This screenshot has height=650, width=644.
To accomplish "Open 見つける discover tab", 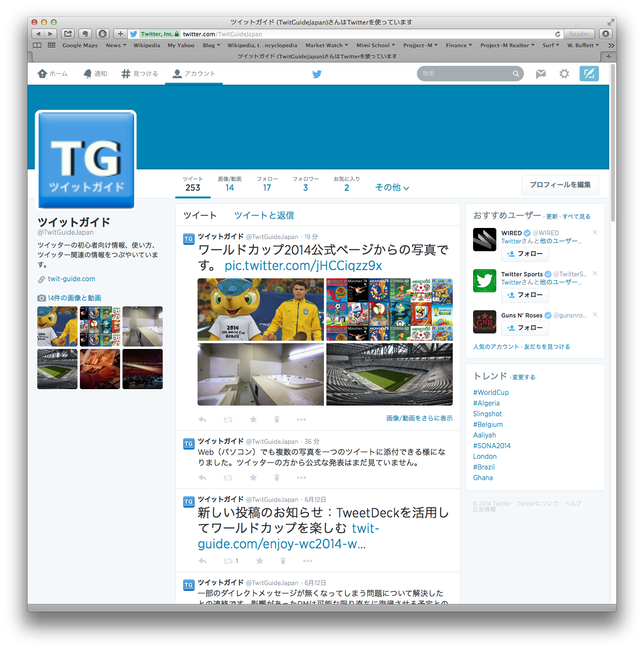I will pos(139,74).
